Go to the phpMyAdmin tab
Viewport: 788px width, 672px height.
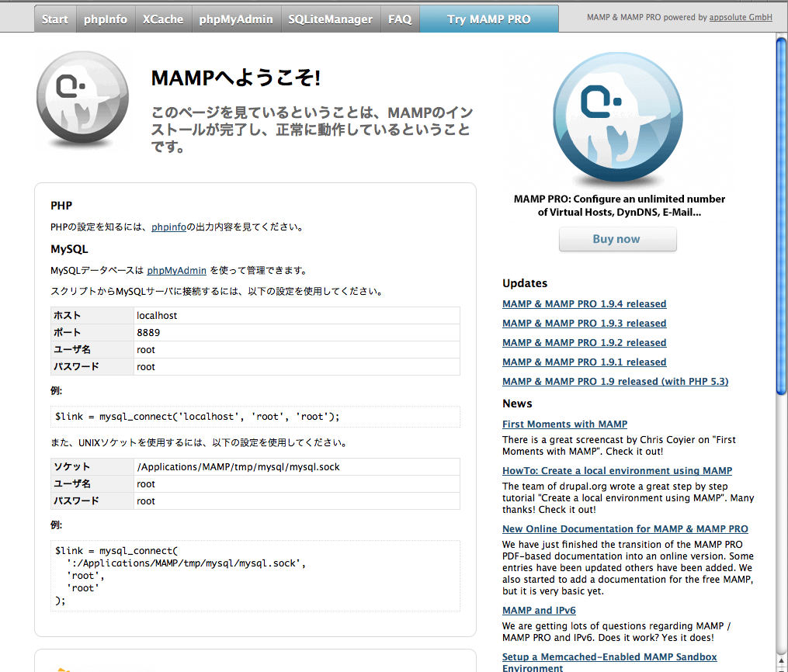pos(236,19)
